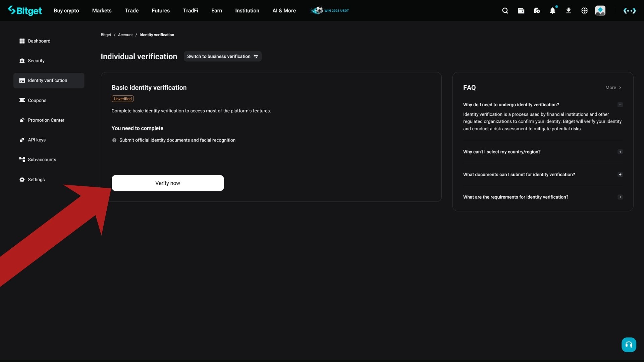This screenshot has height=362, width=644.
Task: Select Sub-accounts label in sidebar
Action: [x=42, y=160]
